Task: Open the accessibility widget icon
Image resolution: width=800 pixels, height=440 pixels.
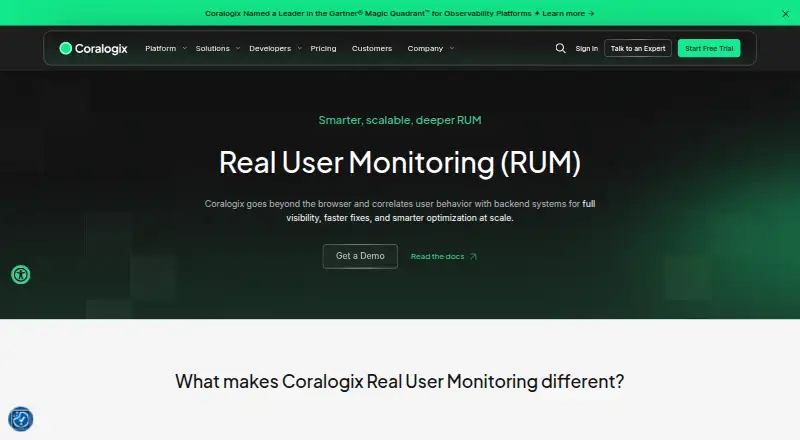Action: (x=21, y=275)
